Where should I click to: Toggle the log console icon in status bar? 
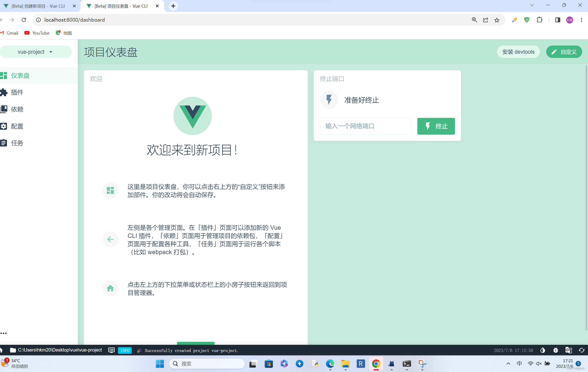[111, 350]
